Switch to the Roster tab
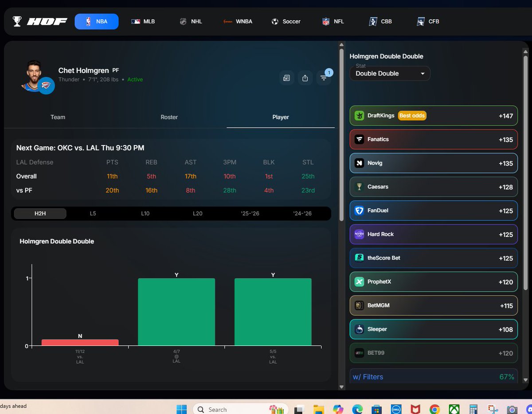Screen dimensions: 532x414 pyautogui.click(x=169, y=117)
